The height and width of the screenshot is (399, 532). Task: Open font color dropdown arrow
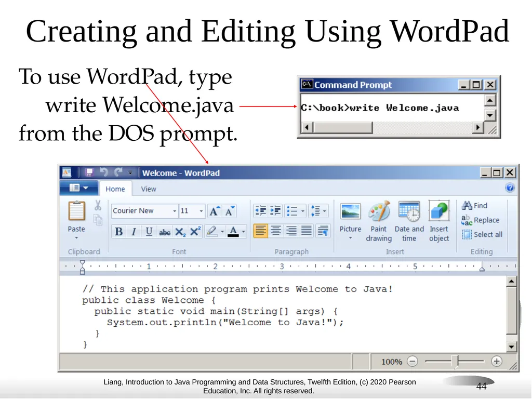pyautogui.click(x=243, y=232)
